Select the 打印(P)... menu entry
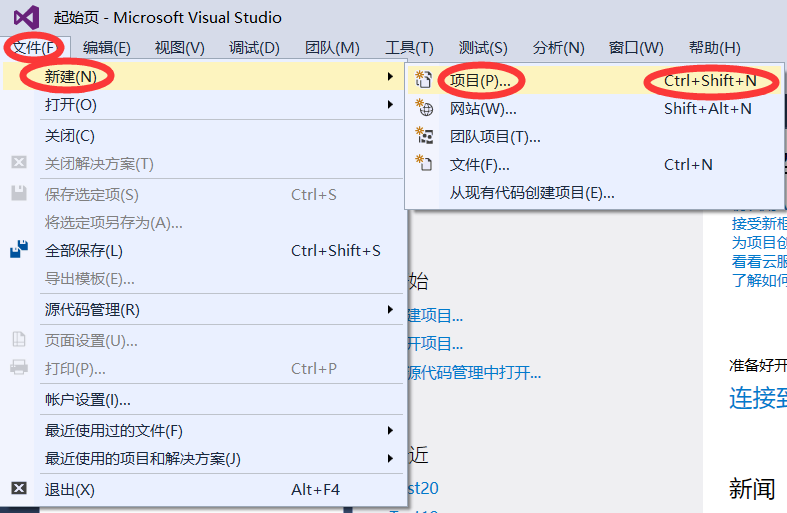The image size is (787, 513). pos(203,368)
